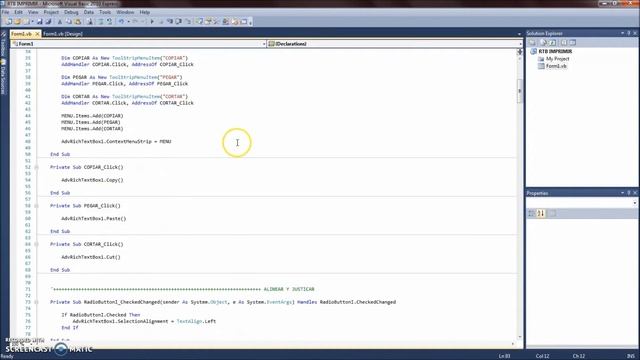Click the Comment out lines icon

[100, 21]
